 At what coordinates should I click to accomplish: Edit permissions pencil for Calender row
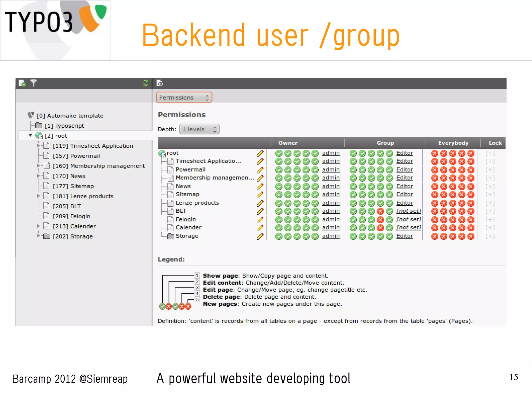click(260, 228)
